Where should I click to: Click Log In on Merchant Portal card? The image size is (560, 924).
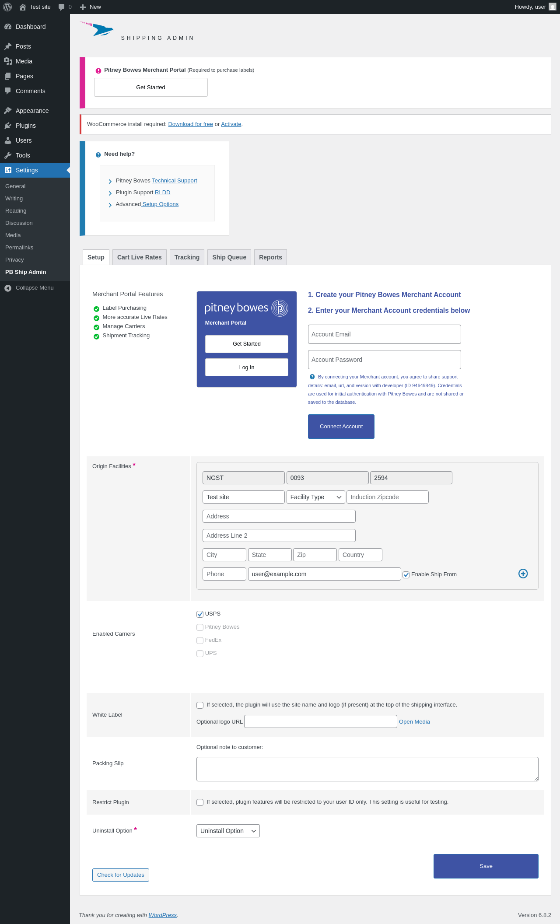pyautogui.click(x=247, y=367)
